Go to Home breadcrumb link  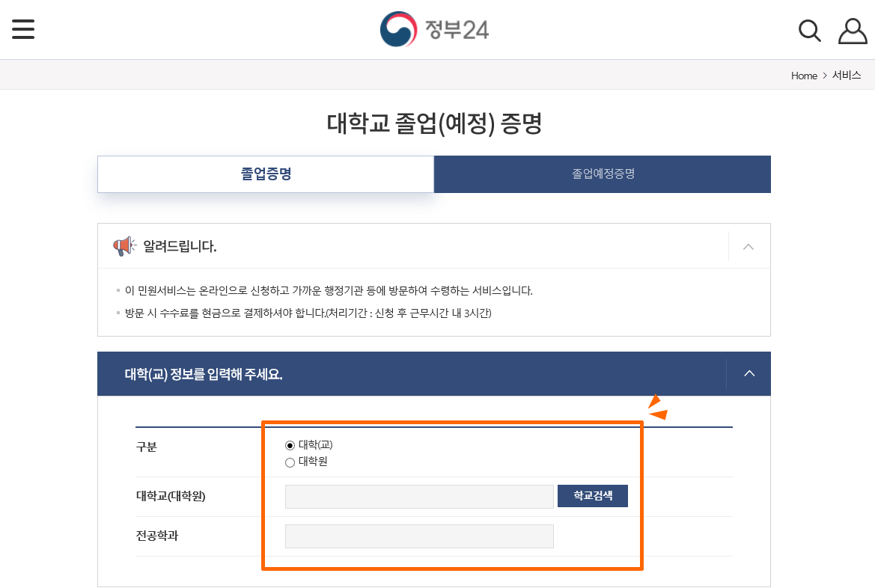[804, 76]
